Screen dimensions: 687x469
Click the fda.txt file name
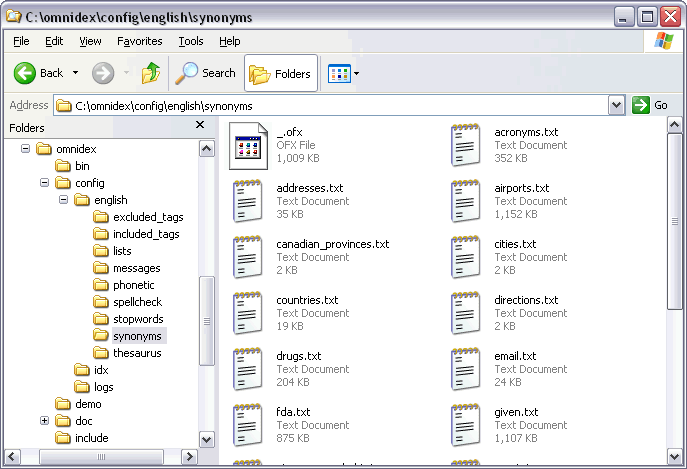(293, 412)
